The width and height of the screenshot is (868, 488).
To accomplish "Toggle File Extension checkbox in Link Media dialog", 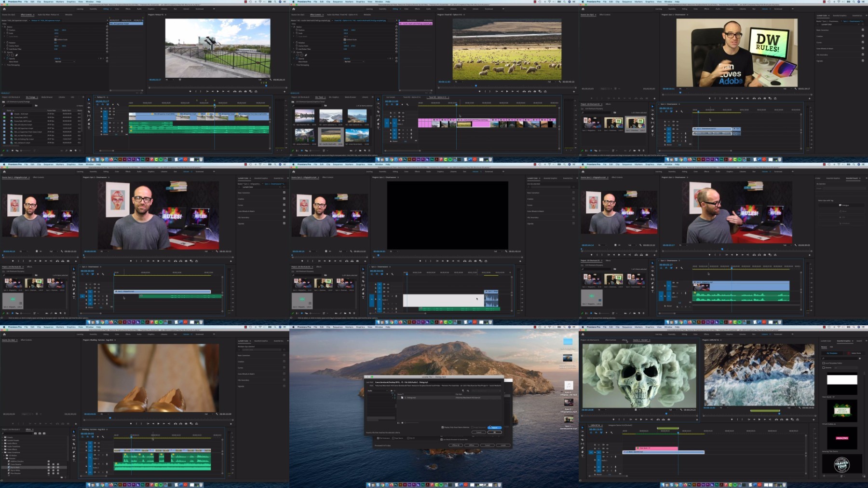I will [378, 438].
